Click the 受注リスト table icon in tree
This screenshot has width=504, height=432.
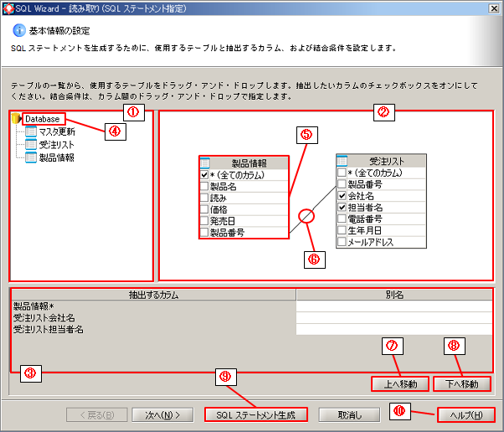point(31,145)
